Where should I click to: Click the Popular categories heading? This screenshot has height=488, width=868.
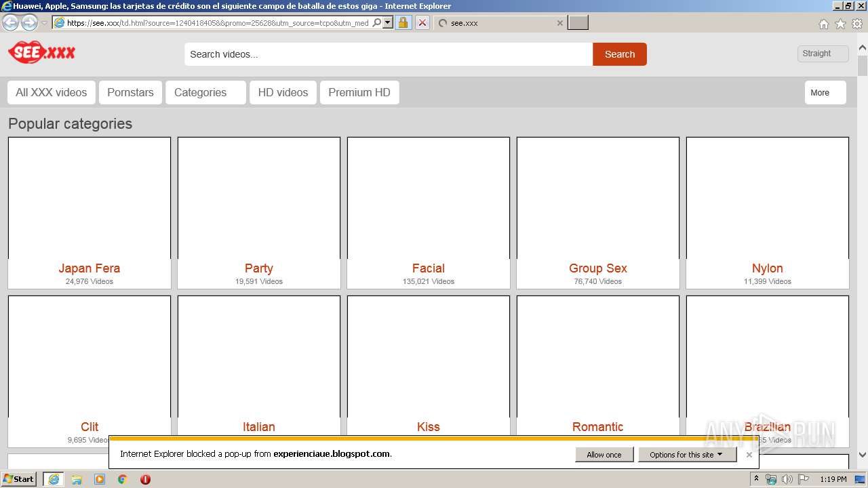(x=70, y=123)
